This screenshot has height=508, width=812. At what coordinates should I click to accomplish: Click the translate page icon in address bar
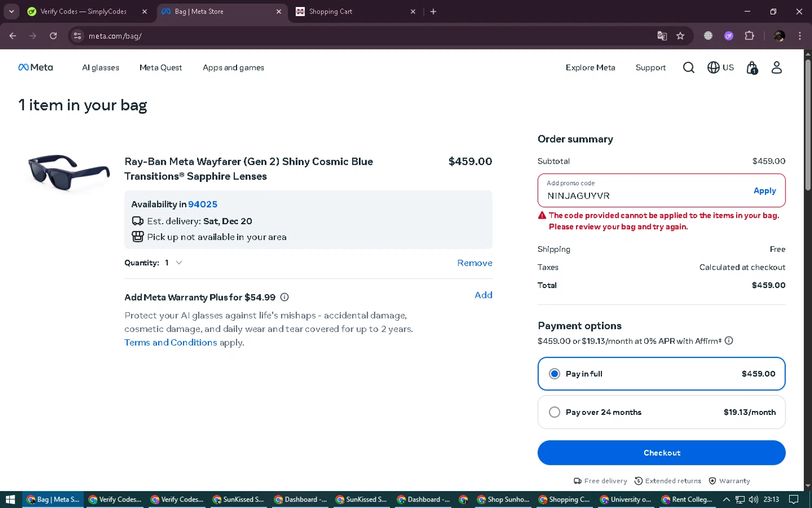pyautogui.click(x=662, y=36)
